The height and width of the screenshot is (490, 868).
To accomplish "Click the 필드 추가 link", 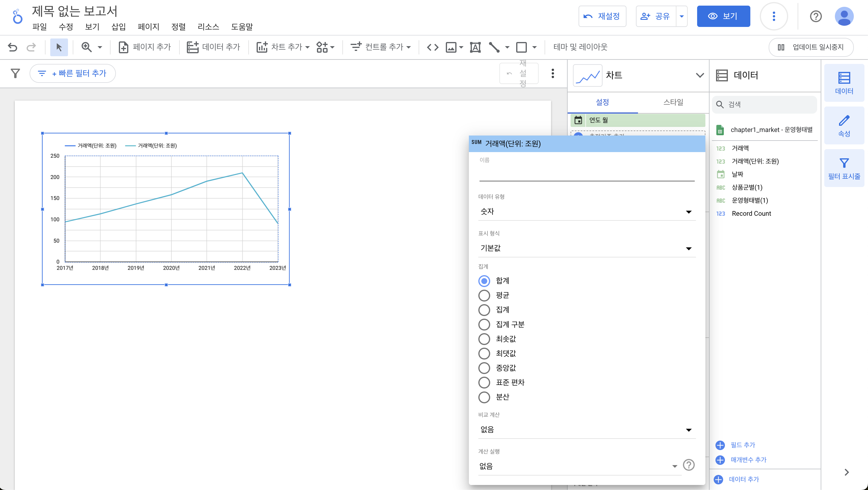I will coord(742,445).
